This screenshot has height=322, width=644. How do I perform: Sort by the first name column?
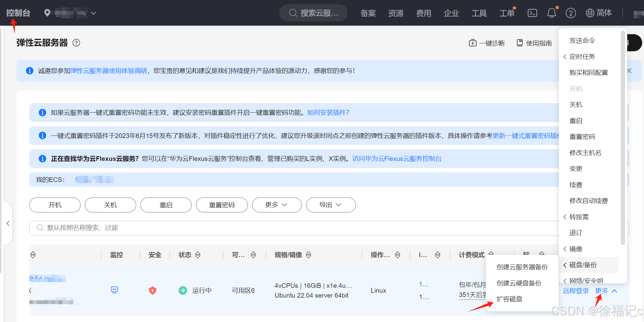33,255
